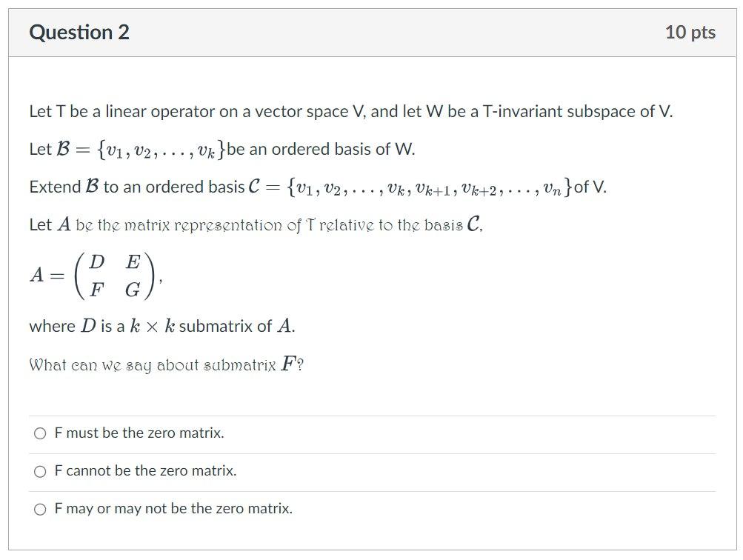The height and width of the screenshot is (560, 743).
Task: Click the Question 2 header bar
Action: pyautogui.click(x=370, y=32)
